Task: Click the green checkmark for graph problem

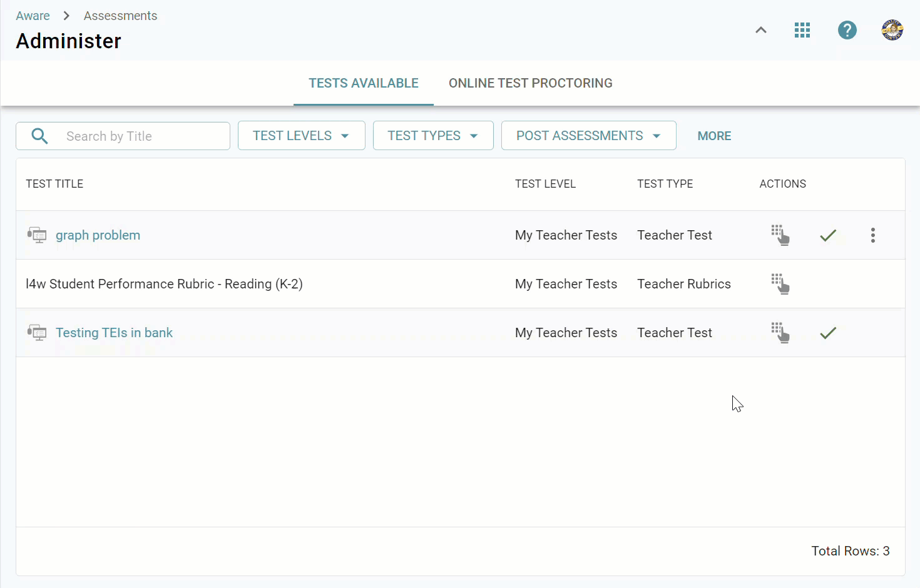Action: (x=828, y=235)
